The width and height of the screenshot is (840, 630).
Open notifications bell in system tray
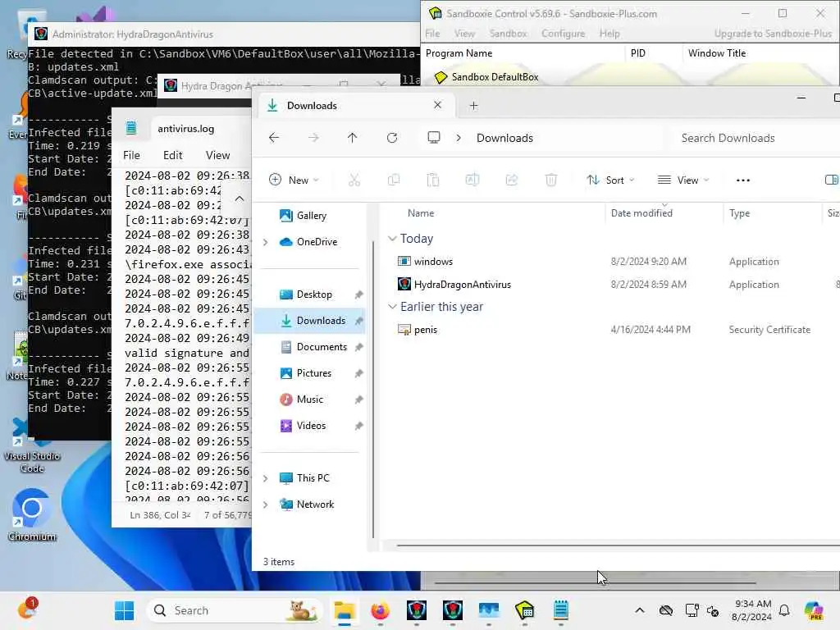pos(784,610)
